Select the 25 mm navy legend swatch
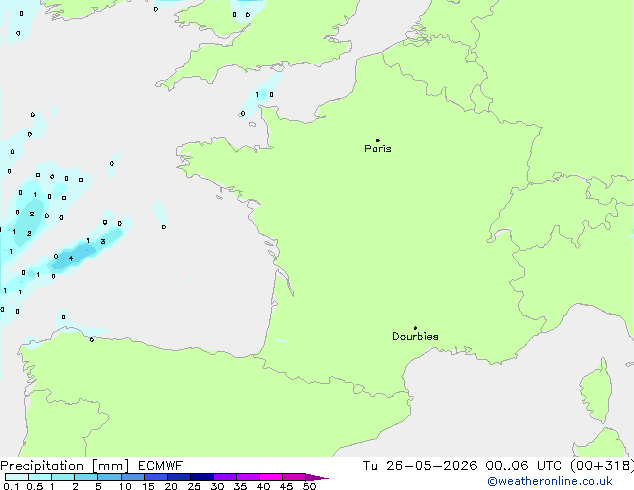Viewport: 634px width, 490px height. [202, 477]
